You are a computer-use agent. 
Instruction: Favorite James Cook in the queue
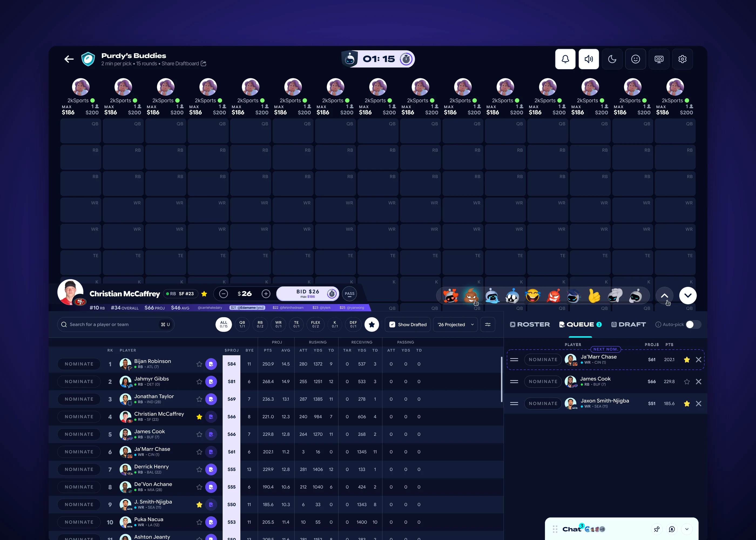coord(687,382)
